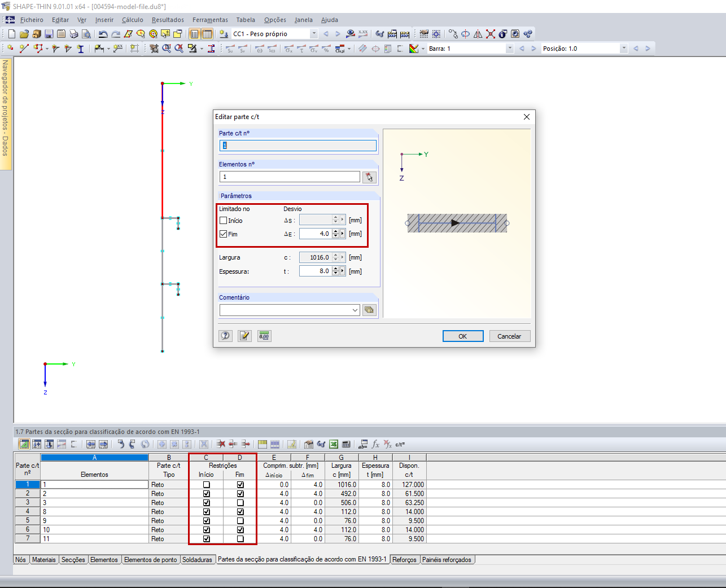This screenshot has height=588, width=726.
Task: Toggle Início restriction checkbox for row 7
Action: [206, 539]
